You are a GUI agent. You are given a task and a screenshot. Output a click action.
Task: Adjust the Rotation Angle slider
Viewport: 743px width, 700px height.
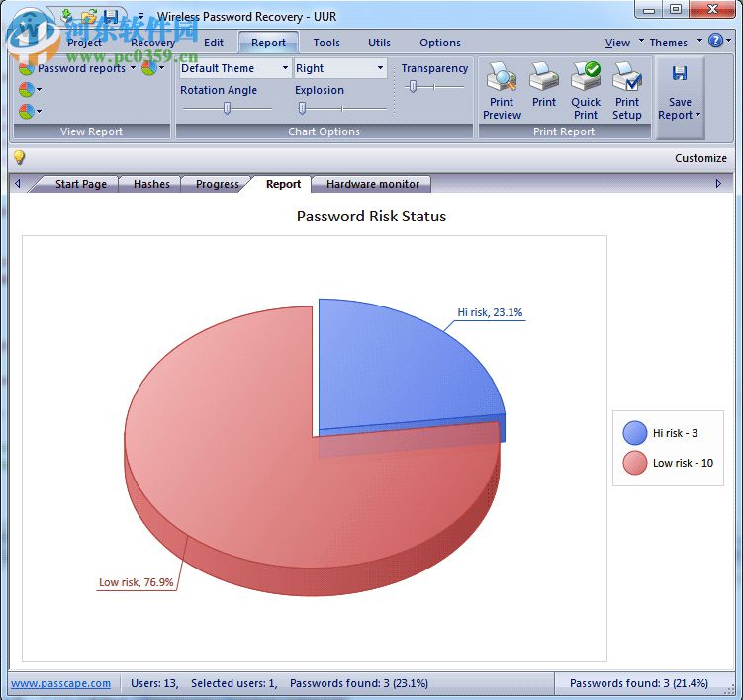pyautogui.click(x=227, y=109)
